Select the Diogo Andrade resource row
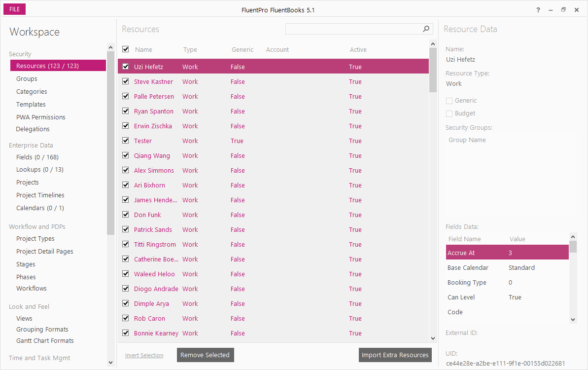Viewport: 588px width, 370px height. [274, 289]
